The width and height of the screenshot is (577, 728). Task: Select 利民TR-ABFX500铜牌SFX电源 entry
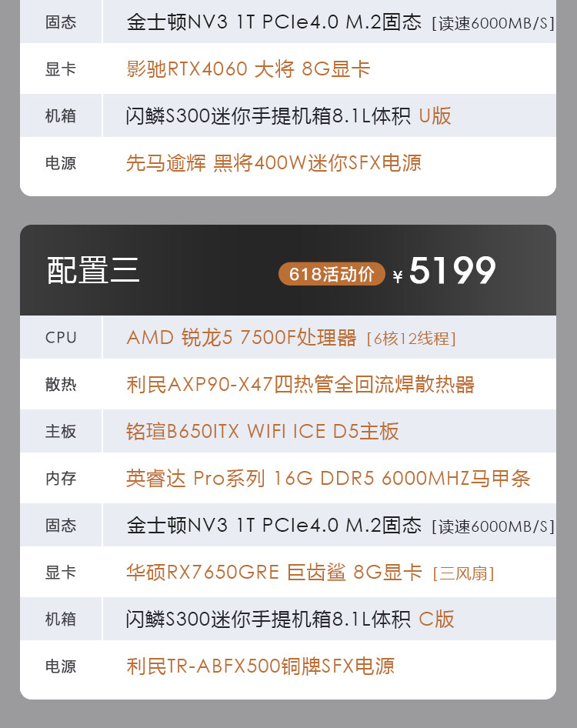pos(260,666)
